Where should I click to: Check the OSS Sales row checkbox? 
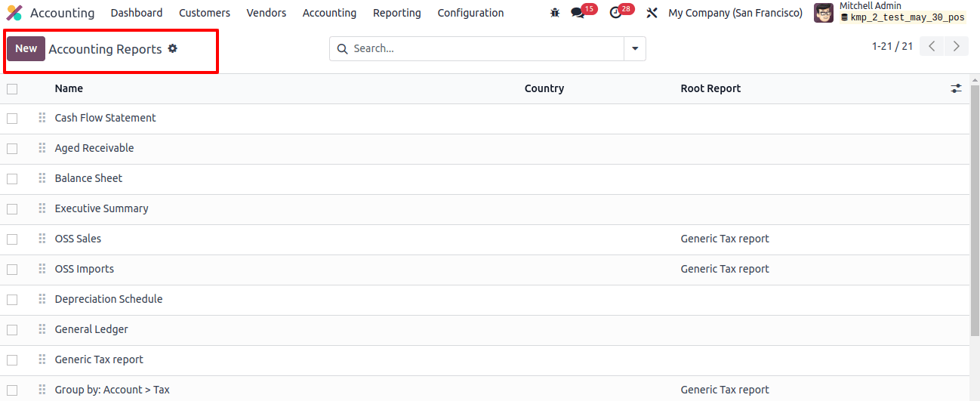[12, 239]
